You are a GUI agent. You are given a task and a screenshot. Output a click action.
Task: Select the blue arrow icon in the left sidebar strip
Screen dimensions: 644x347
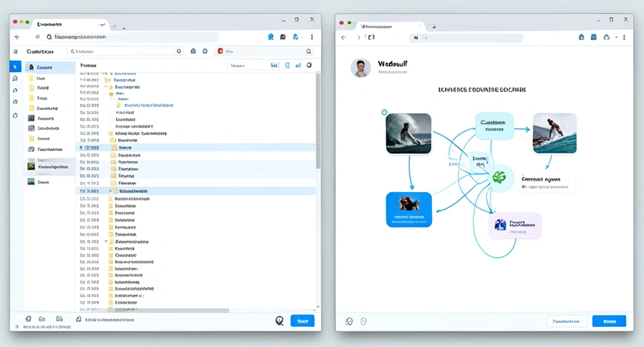click(x=15, y=67)
